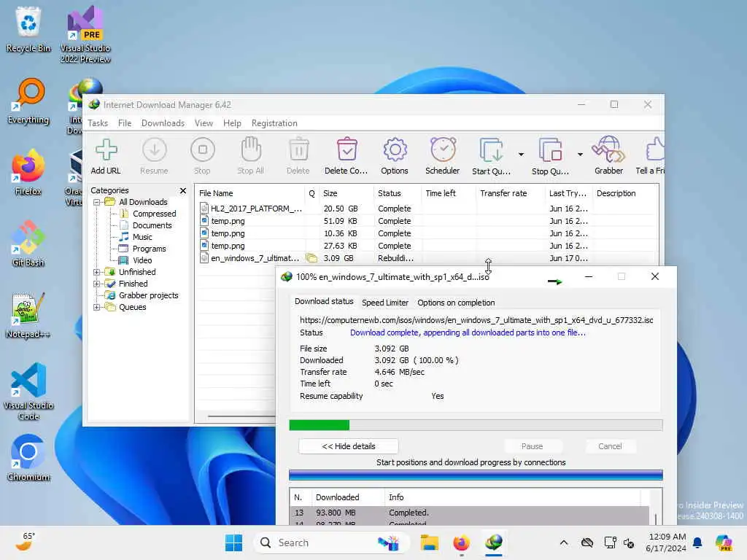
Task: Open the Stop Queue dropdown arrow
Action: (580, 155)
